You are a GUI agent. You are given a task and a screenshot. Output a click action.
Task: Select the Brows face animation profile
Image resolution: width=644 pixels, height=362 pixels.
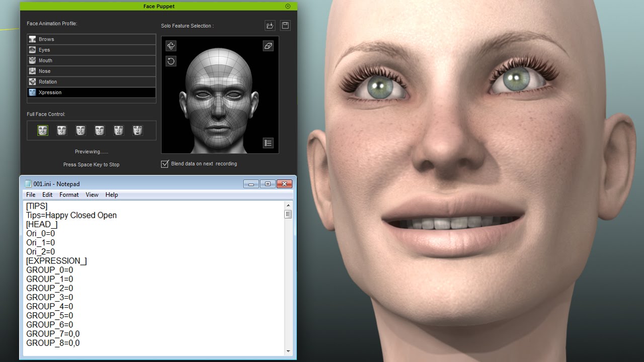pyautogui.click(x=92, y=39)
